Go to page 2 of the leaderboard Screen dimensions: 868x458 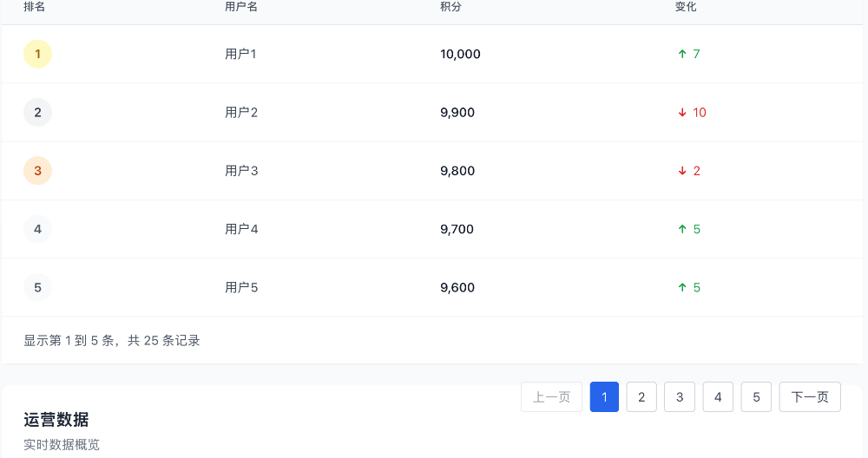click(641, 397)
